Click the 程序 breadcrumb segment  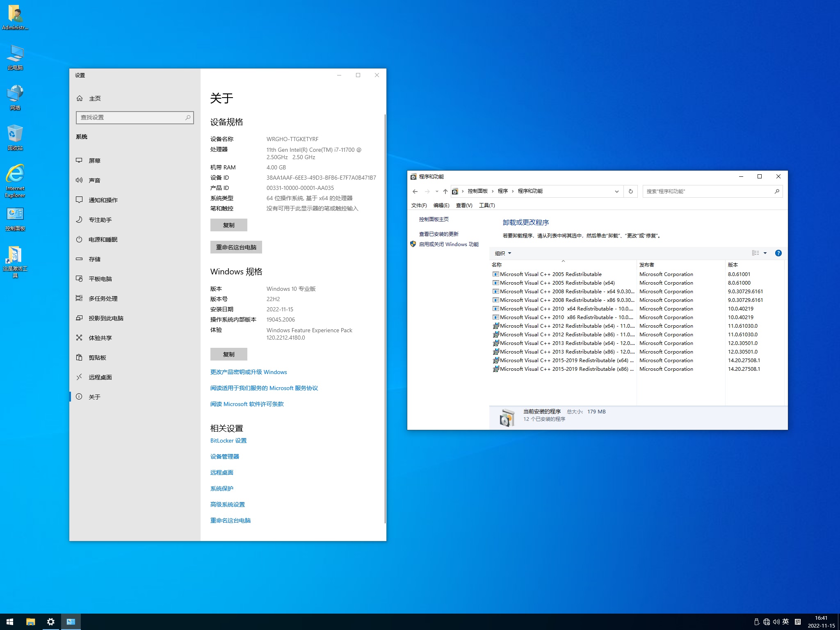click(502, 191)
